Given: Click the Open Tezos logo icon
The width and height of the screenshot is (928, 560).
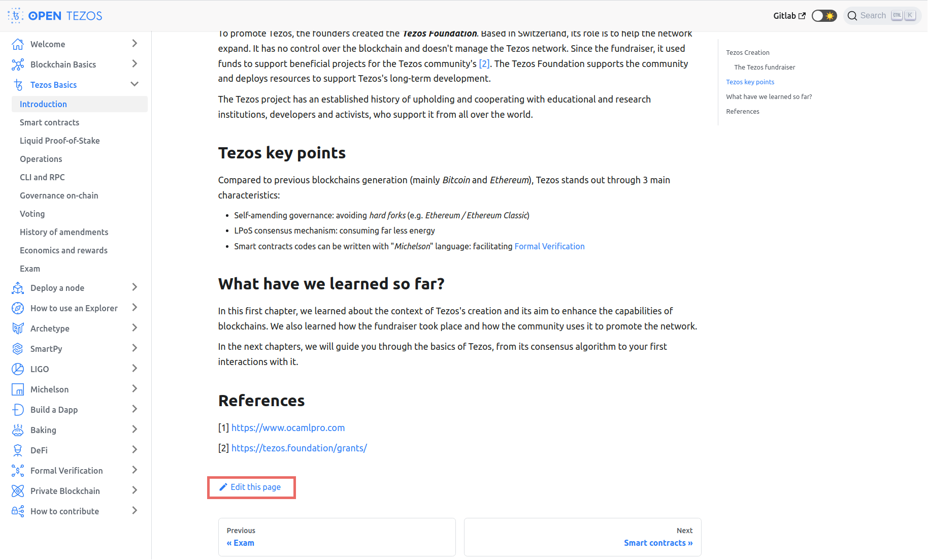Looking at the screenshot, I should coord(16,16).
